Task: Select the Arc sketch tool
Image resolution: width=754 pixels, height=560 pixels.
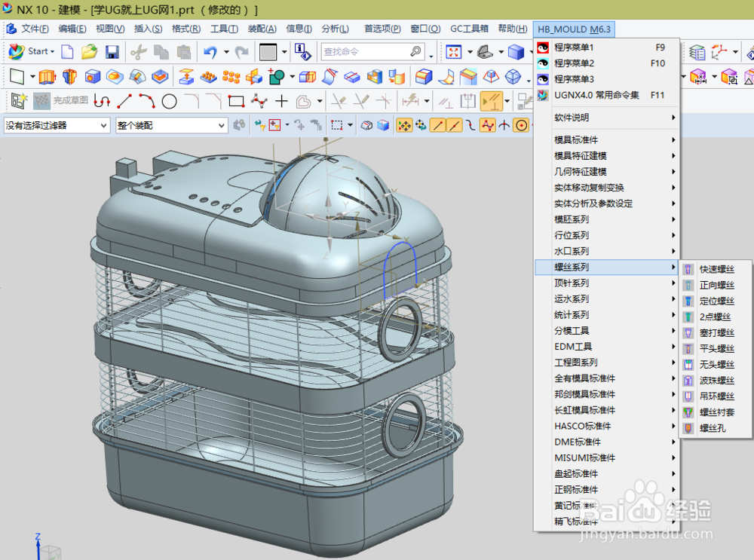Action: 148,100
